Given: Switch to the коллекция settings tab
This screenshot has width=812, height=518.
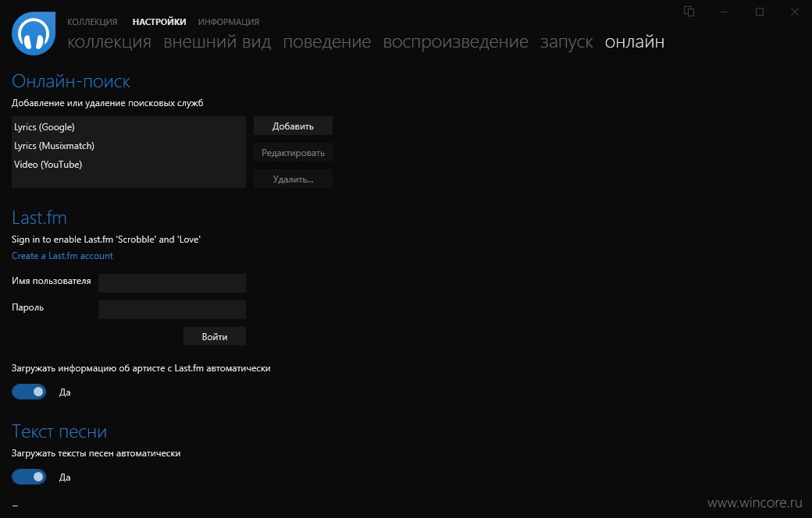Looking at the screenshot, I should [109, 41].
